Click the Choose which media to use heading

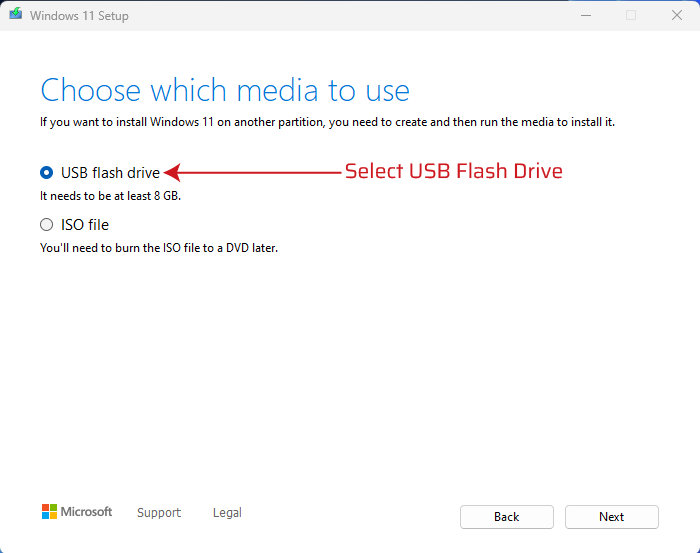(x=225, y=90)
